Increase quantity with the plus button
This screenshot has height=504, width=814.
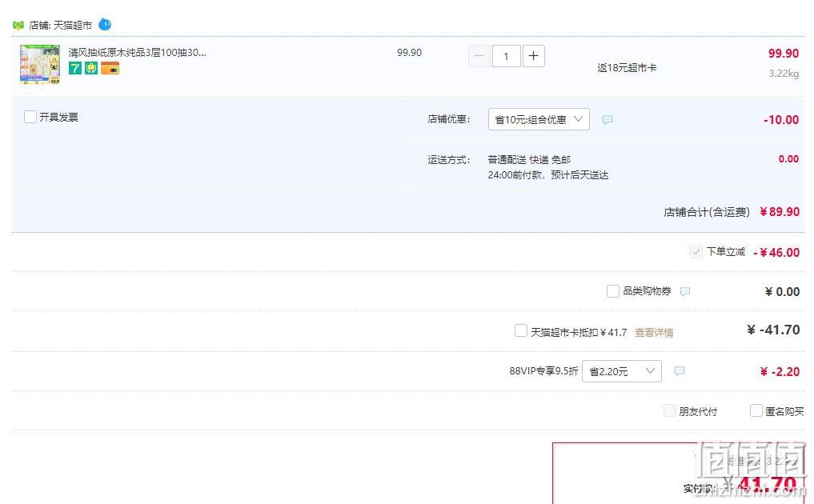[534, 56]
